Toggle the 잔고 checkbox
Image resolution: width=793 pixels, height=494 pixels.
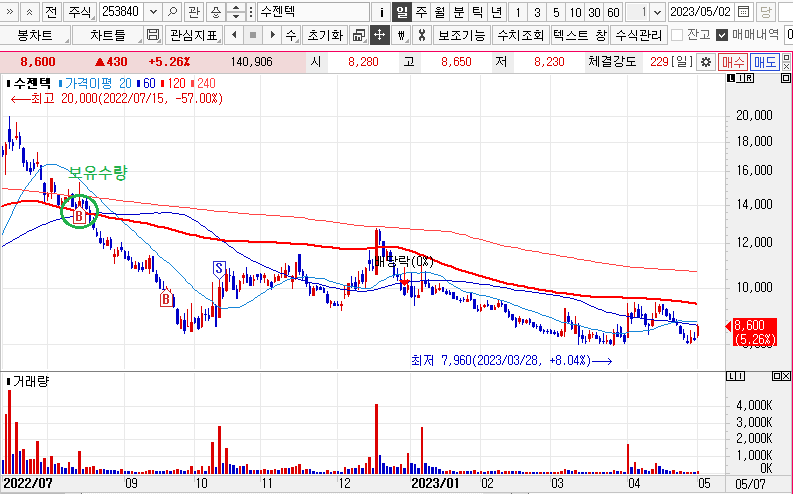coord(677,35)
